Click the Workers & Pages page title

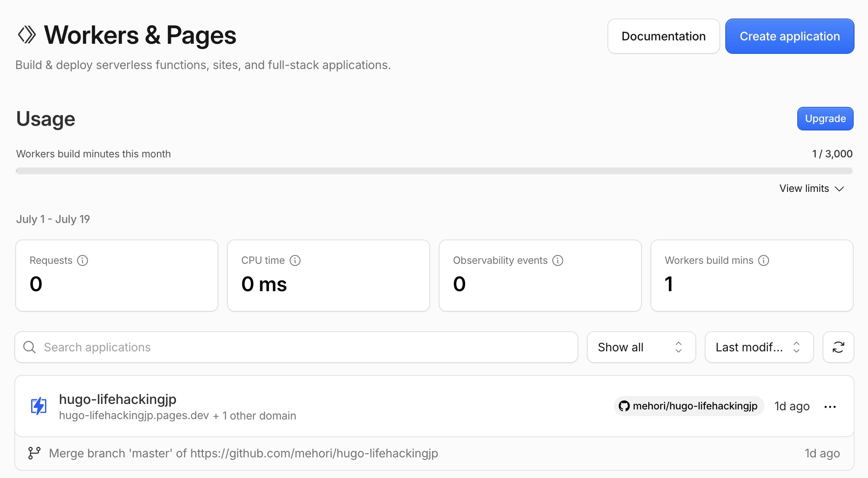(x=140, y=35)
